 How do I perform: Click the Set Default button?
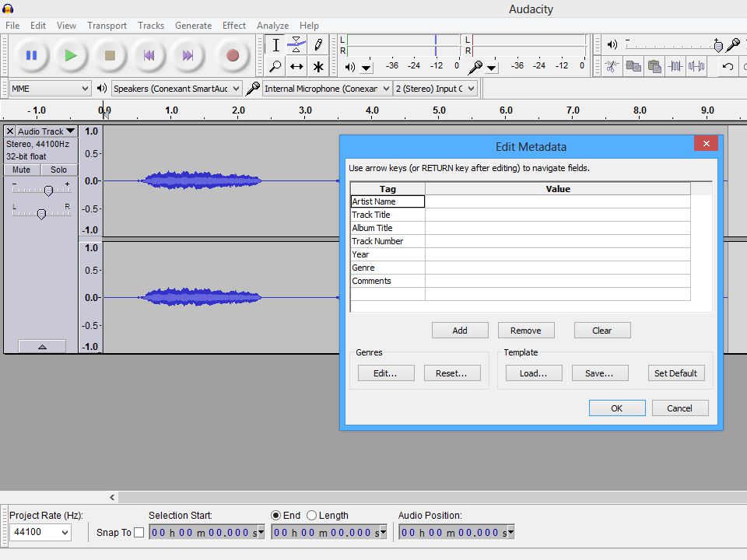(x=676, y=373)
